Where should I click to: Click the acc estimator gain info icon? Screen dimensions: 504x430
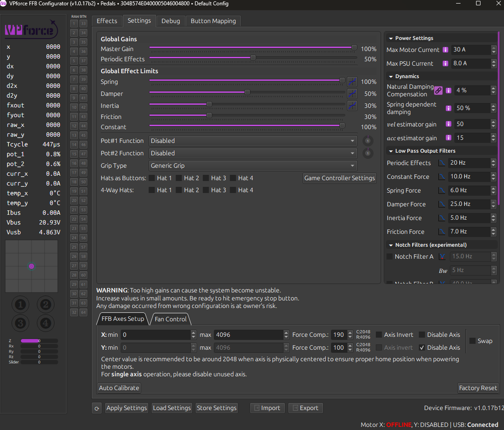pos(449,138)
